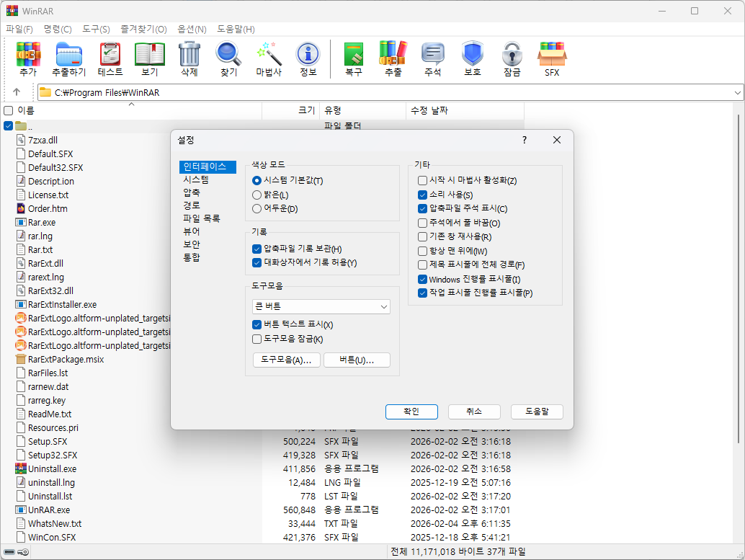Click the 잠금 (Lock) padlock icon
The image size is (745, 560).
[x=512, y=54]
